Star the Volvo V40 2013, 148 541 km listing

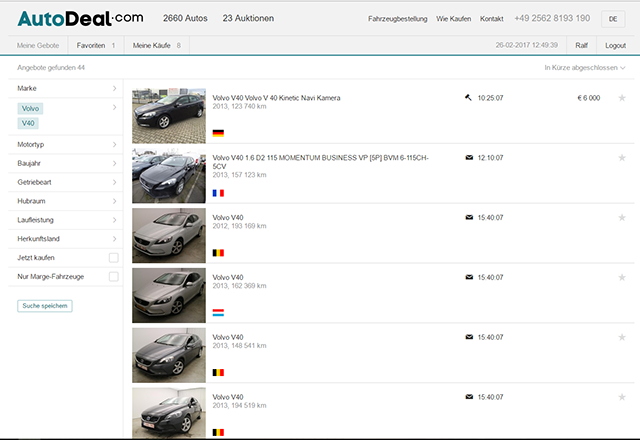[x=622, y=337]
